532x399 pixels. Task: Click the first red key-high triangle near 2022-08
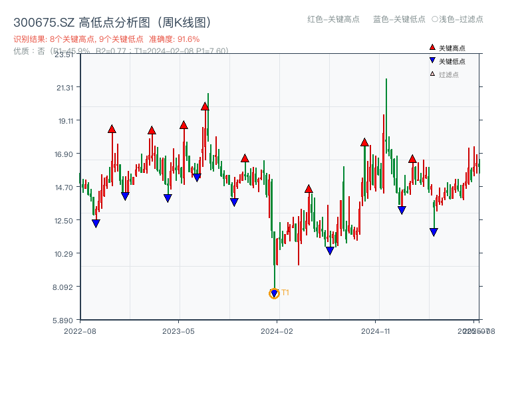point(112,128)
